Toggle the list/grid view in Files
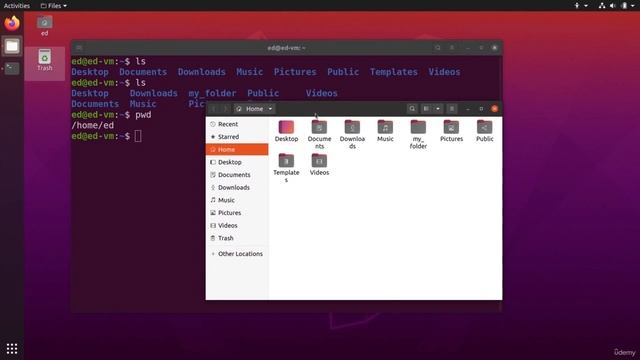Image resolution: width=640 pixels, height=360 pixels. 426,109
